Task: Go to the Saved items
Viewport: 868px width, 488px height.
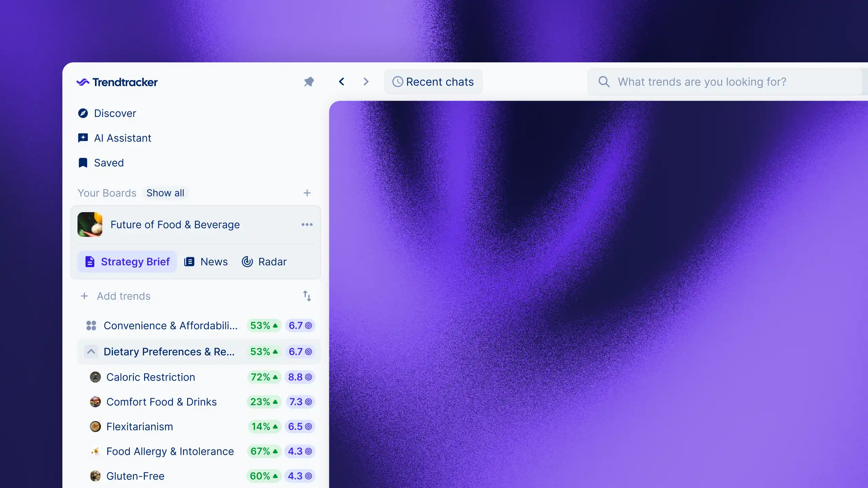Action: click(x=108, y=163)
